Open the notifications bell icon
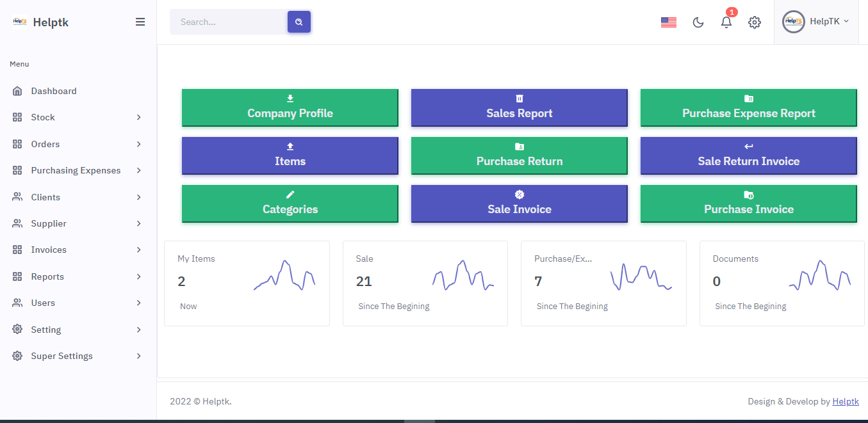This screenshot has width=868, height=423. coord(726,22)
